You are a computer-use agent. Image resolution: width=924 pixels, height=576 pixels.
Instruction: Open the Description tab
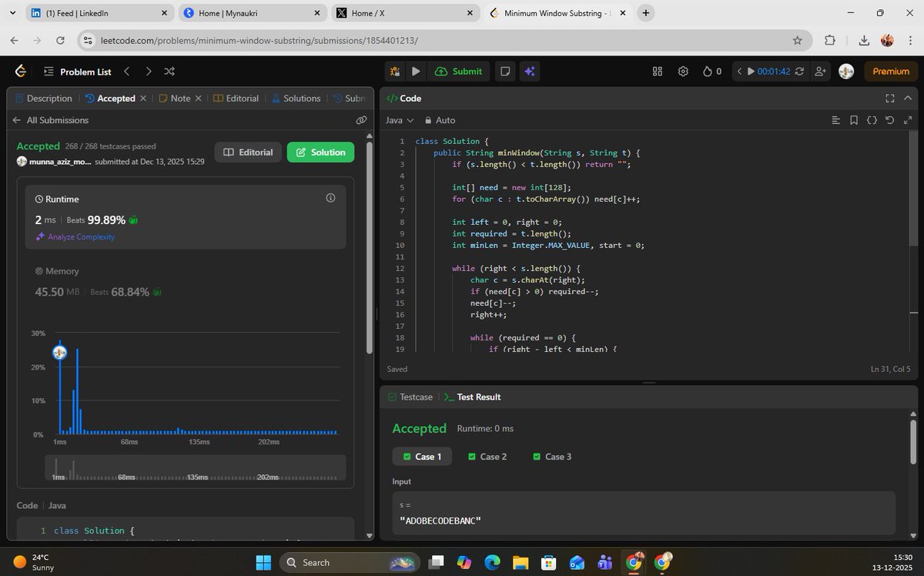(x=43, y=98)
